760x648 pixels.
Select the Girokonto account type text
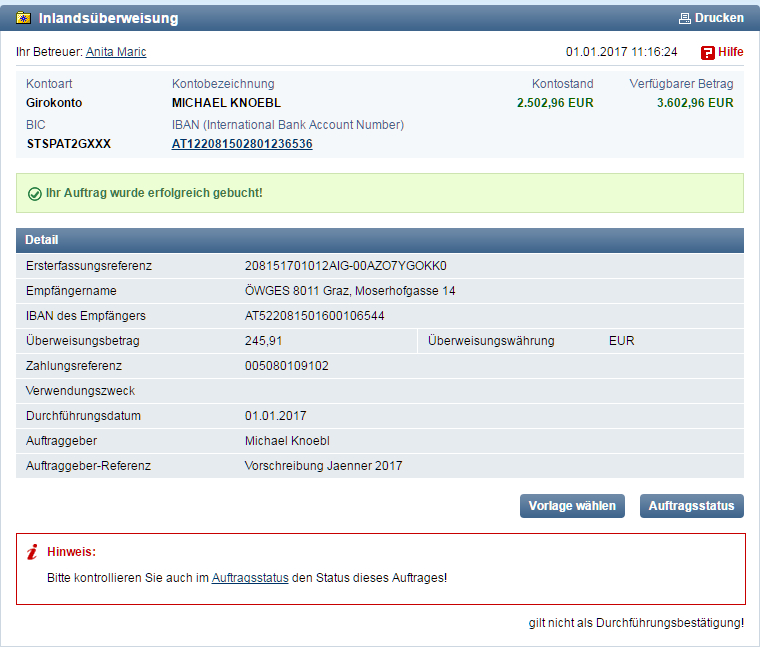[x=54, y=103]
